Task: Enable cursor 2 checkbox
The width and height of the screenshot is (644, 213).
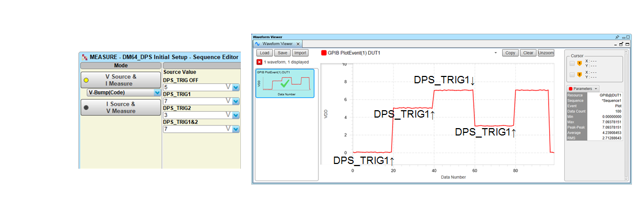Action: pyautogui.click(x=572, y=74)
